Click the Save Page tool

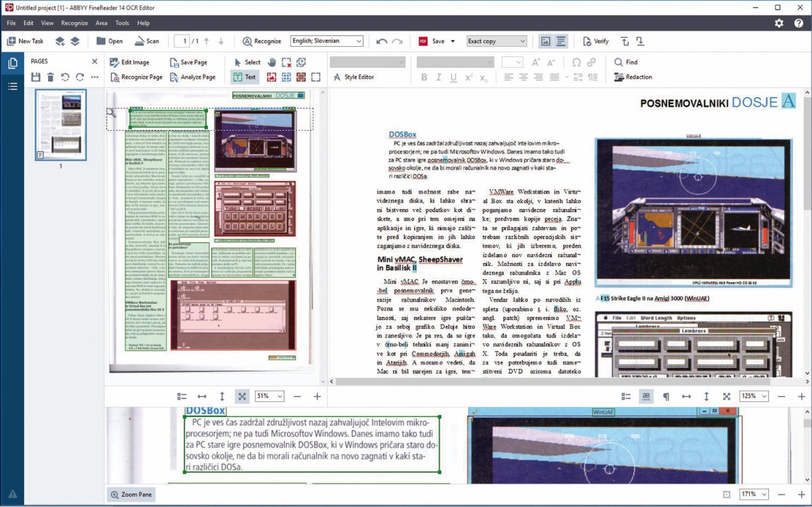coord(187,62)
